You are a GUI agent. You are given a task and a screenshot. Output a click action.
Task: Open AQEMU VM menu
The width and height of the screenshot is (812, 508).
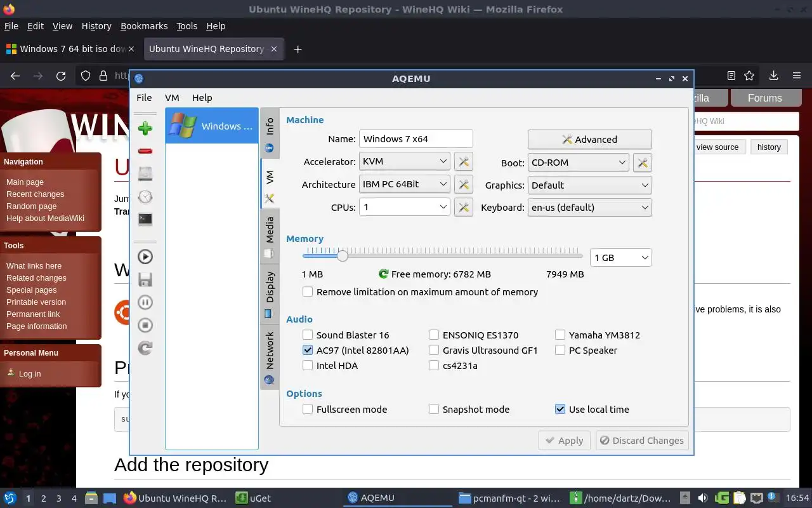pos(172,98)
